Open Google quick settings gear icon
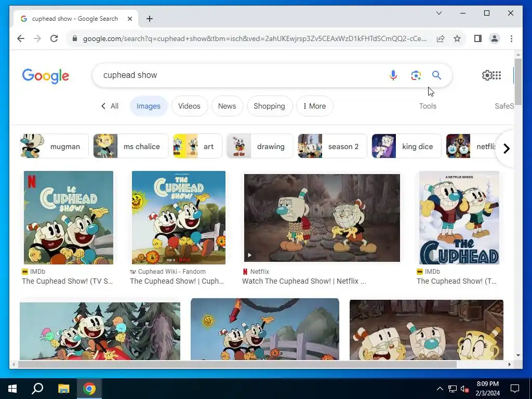The height and width of the screenshot is (399, 532). (487, 75)
